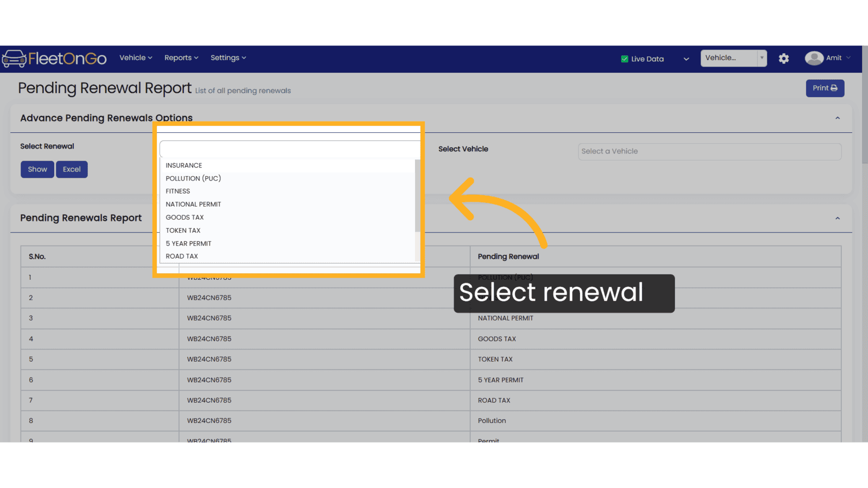Screen dimensions: 868x488
Task: Click the Amit user avatar
Action: [814, 58]
